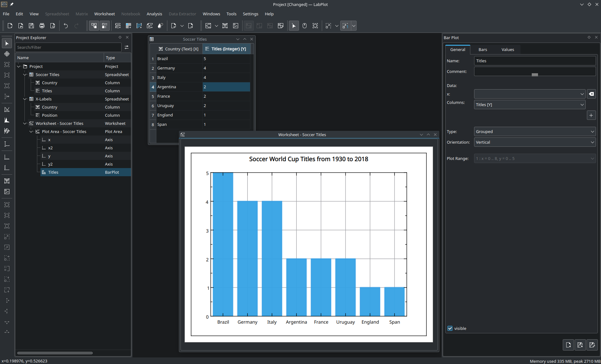Viewport: 601px width, 364px height.
Task: Open print preview
Action: (x=52, y=26)
